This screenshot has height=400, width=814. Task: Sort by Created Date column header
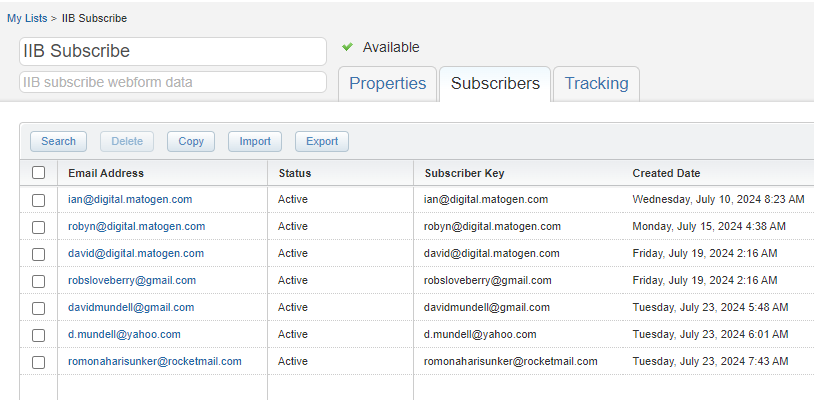tap(666, 173)
